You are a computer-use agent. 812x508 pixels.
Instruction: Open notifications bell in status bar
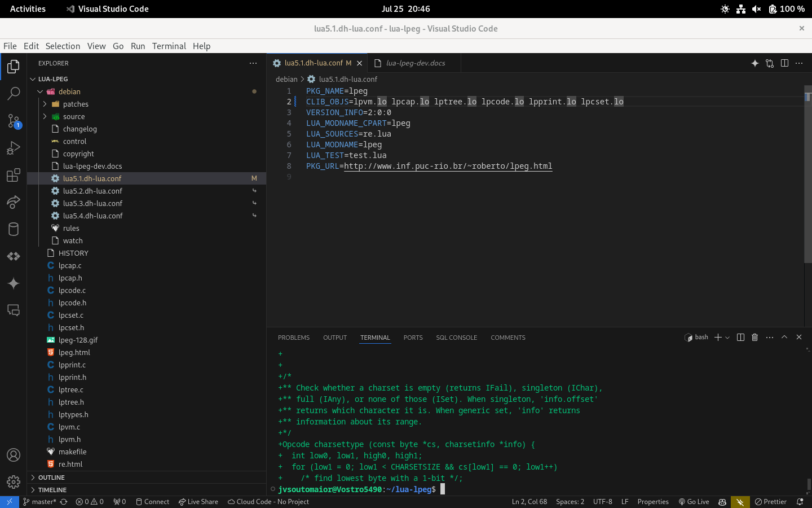800,502
